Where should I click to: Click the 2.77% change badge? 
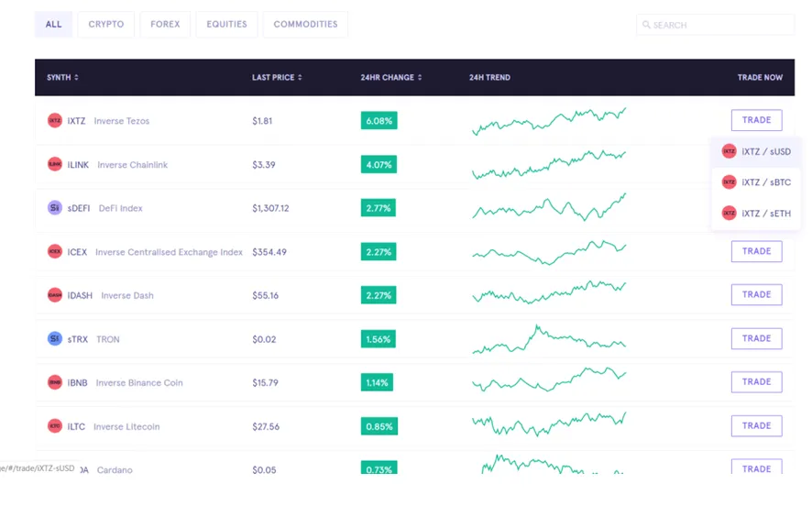(x=379, y=208)
